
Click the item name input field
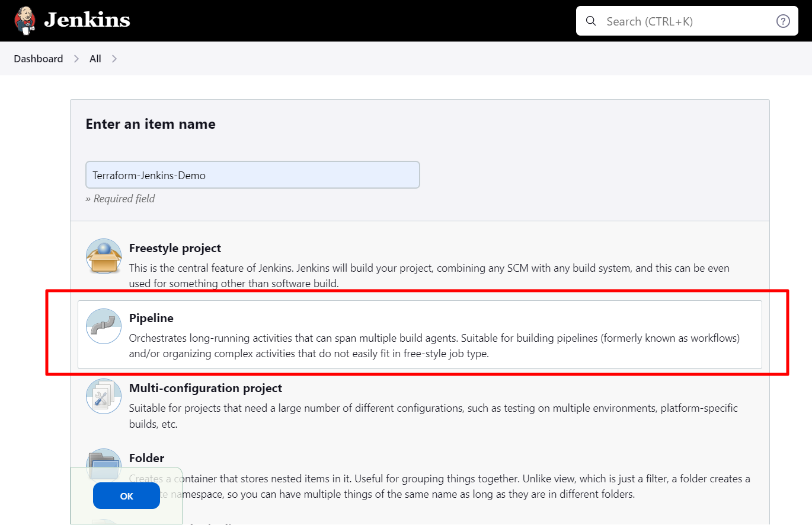coord(252,175)
